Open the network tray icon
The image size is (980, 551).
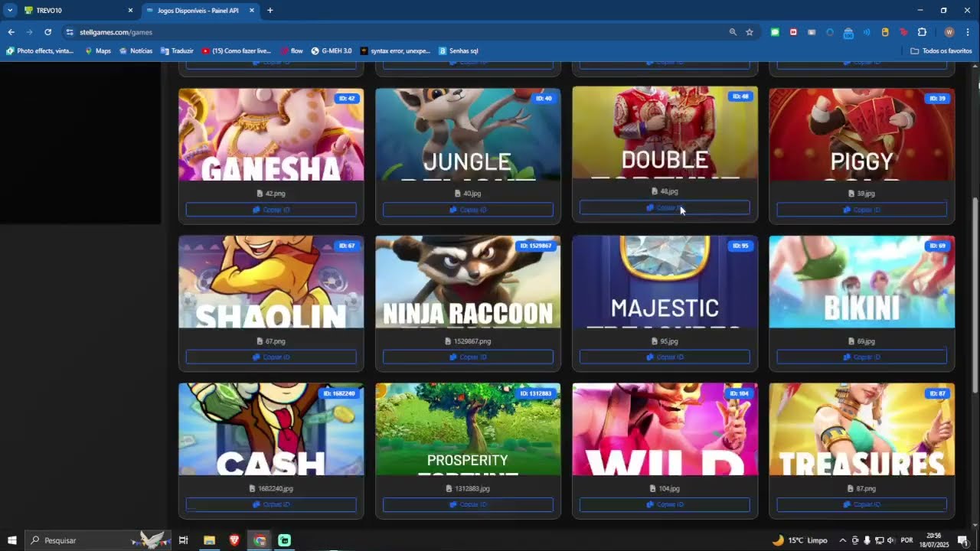879,540
